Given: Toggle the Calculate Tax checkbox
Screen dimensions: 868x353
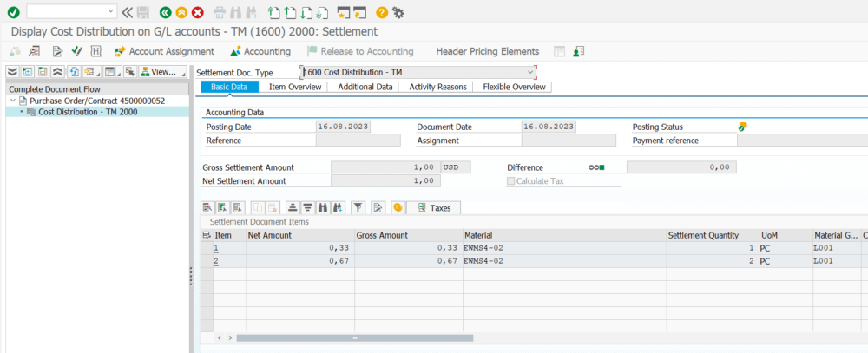Looking at the screenshot, I should pos(511,181).
